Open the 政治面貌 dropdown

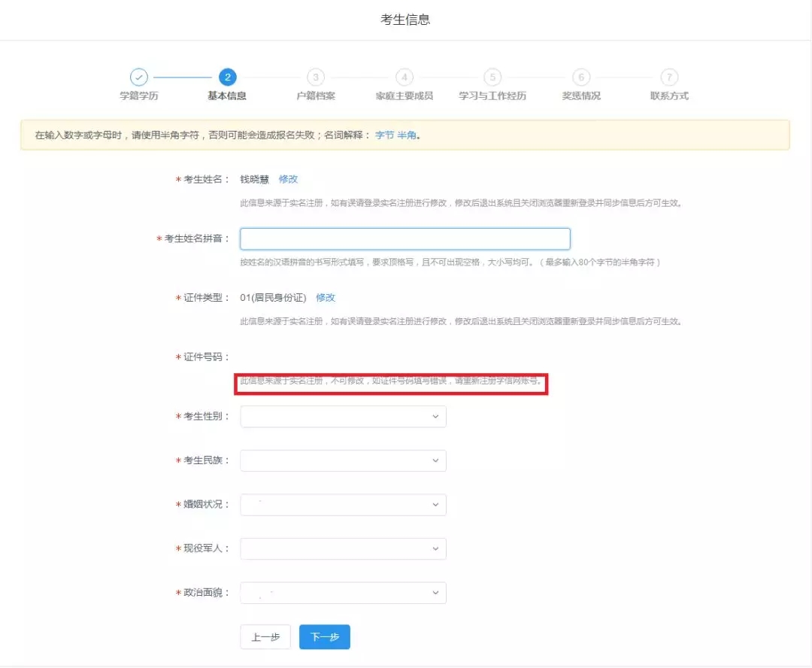(343, 593)
